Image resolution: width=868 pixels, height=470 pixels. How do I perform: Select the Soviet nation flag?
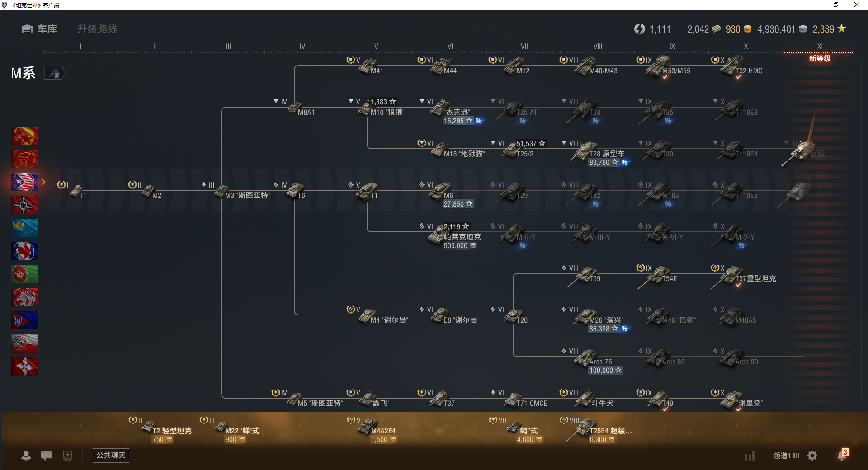point(24,159)
